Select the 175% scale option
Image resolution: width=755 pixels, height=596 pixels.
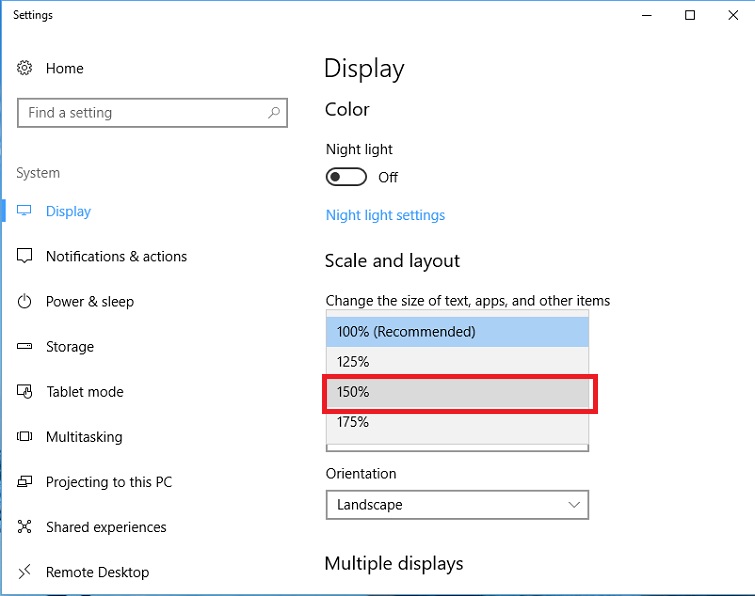click(x=457, y=423)
